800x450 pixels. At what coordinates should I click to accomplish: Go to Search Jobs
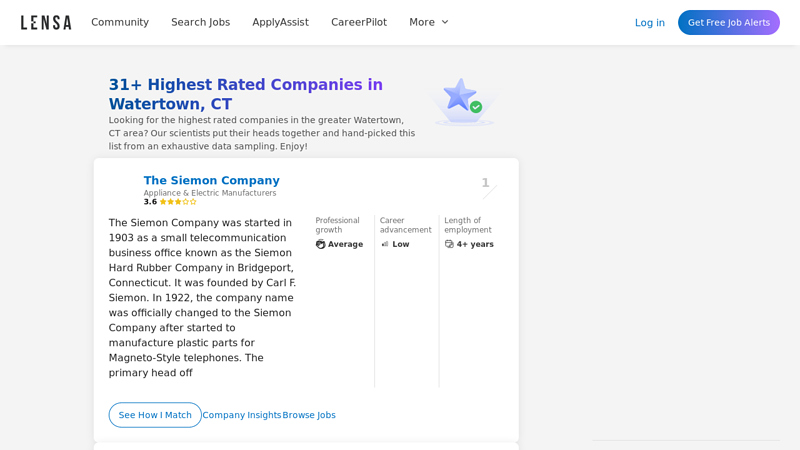pyautogui.click(x=201, y=22)
